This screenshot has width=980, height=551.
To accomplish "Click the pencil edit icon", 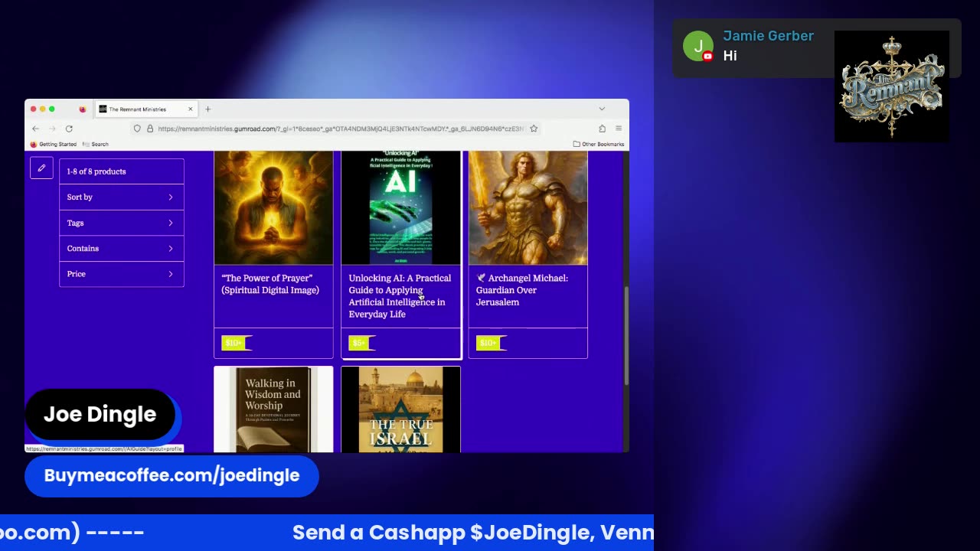I will point(41,168).
